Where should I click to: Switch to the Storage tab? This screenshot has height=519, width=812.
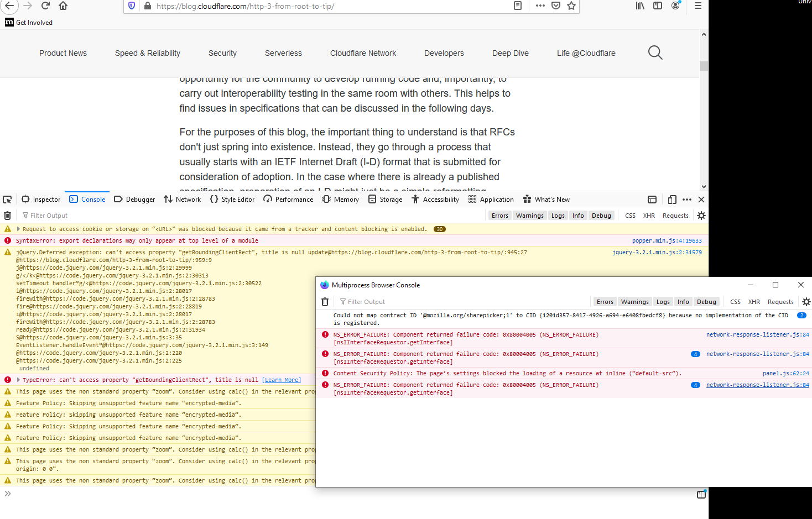click(386, 200)
